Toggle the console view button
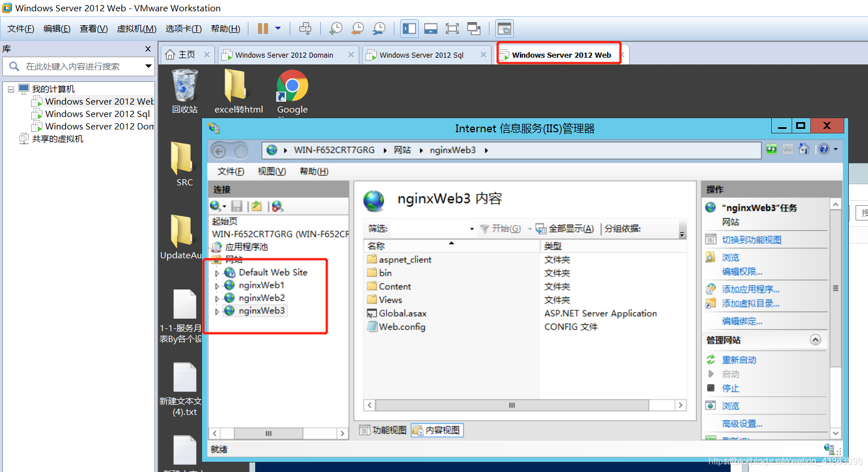The height and width of the screenshot is (472, 868). [504, 28]
